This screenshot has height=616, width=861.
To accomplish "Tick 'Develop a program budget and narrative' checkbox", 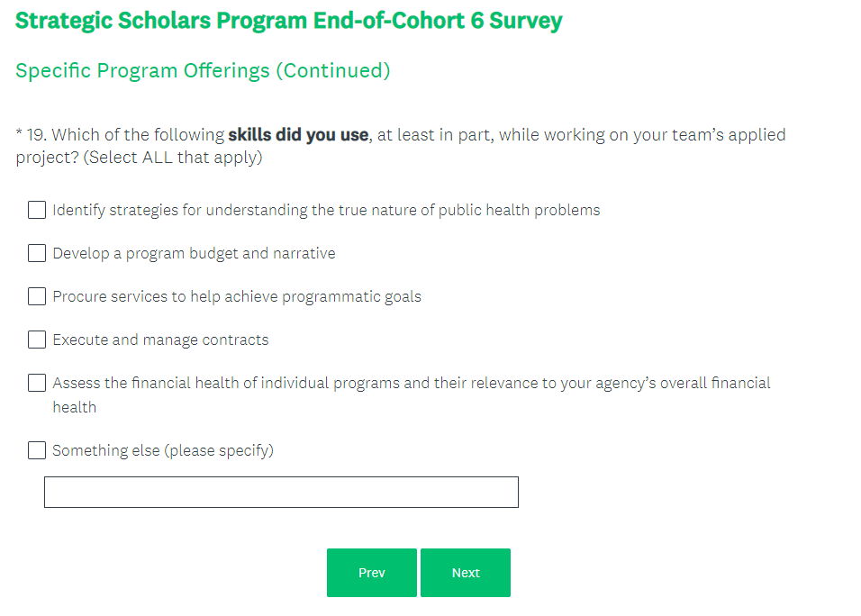I will (37, 253).
